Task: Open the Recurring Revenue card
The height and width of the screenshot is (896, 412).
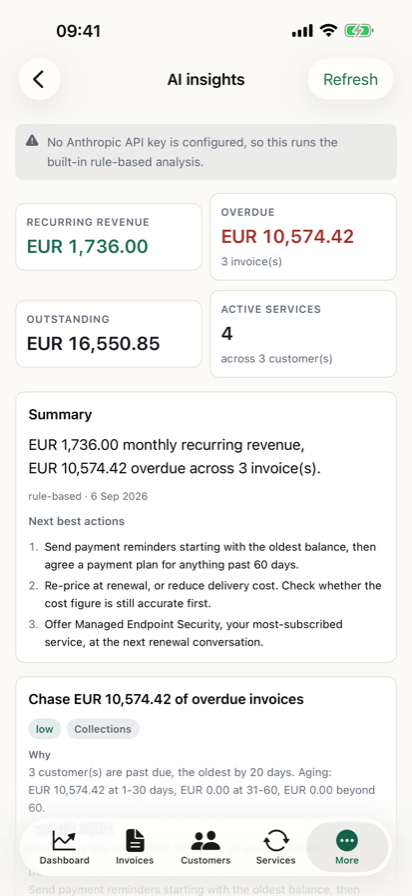Action: click(x=109, y=237)
